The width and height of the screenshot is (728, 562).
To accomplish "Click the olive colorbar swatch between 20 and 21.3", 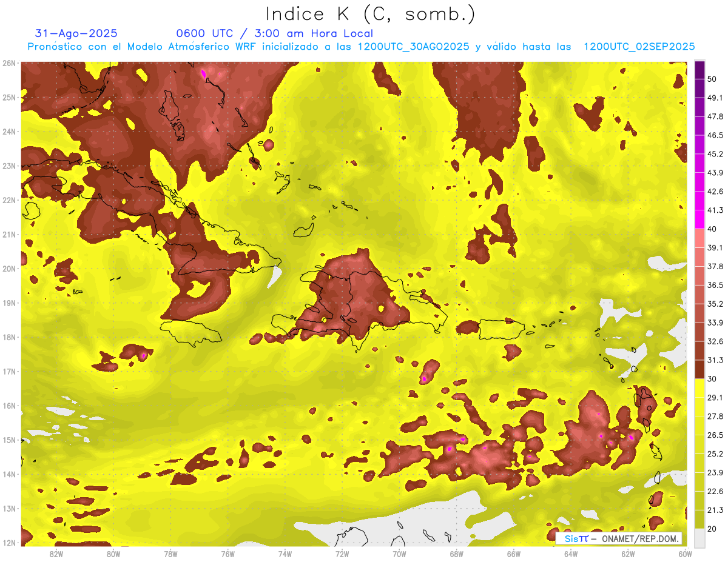I will [x=700, y=519].
